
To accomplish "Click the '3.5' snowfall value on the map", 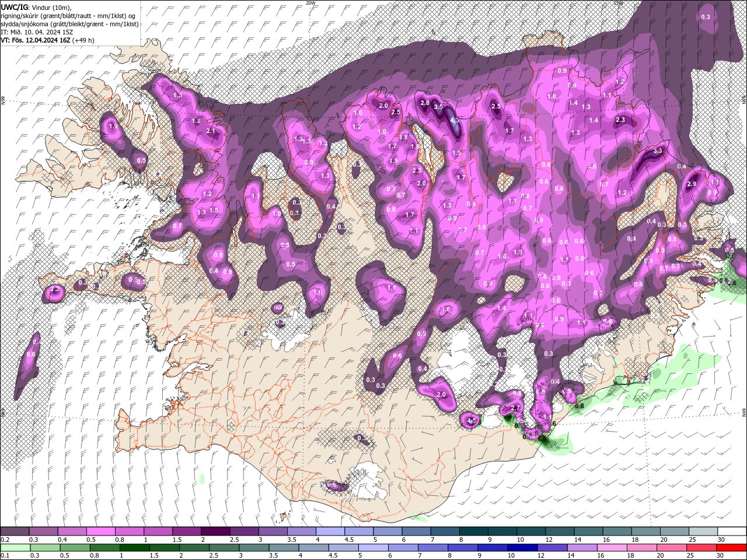I will 439,107.
